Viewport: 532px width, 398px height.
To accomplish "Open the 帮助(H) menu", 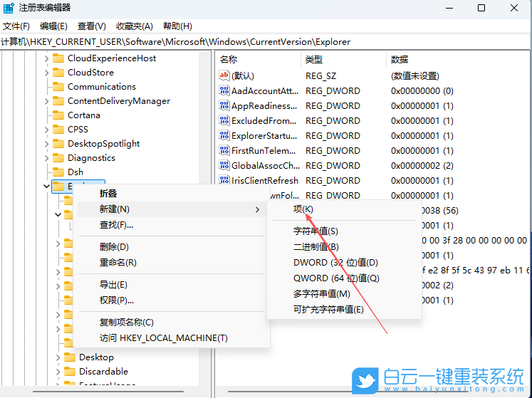I will 177,26.
